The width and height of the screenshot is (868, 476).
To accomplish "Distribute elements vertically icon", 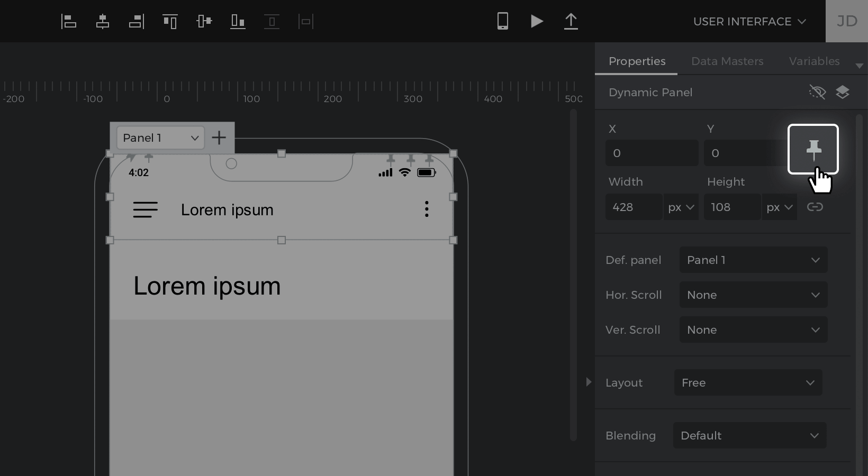I will (x=272, y=21).
